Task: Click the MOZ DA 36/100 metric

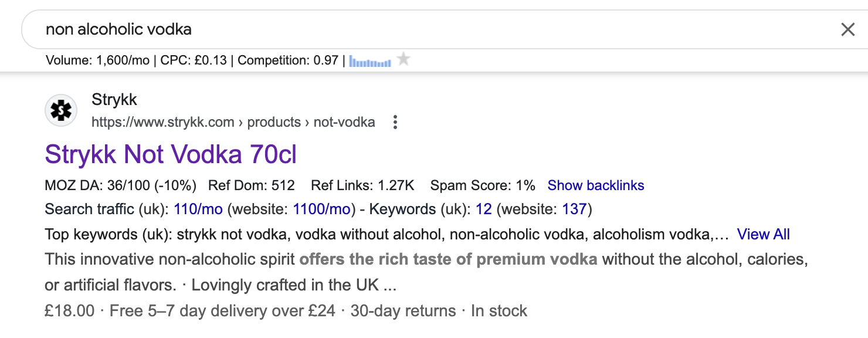Action: (x=120, y=185)
